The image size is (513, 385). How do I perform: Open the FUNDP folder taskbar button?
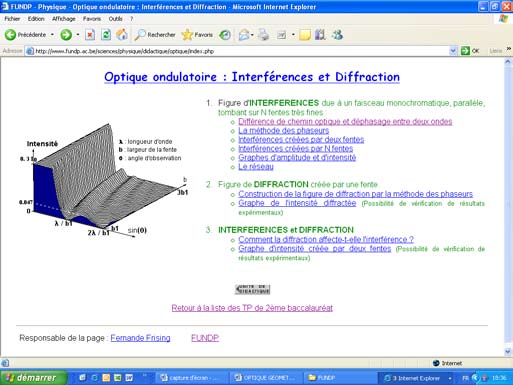click(x=340, y=378)
